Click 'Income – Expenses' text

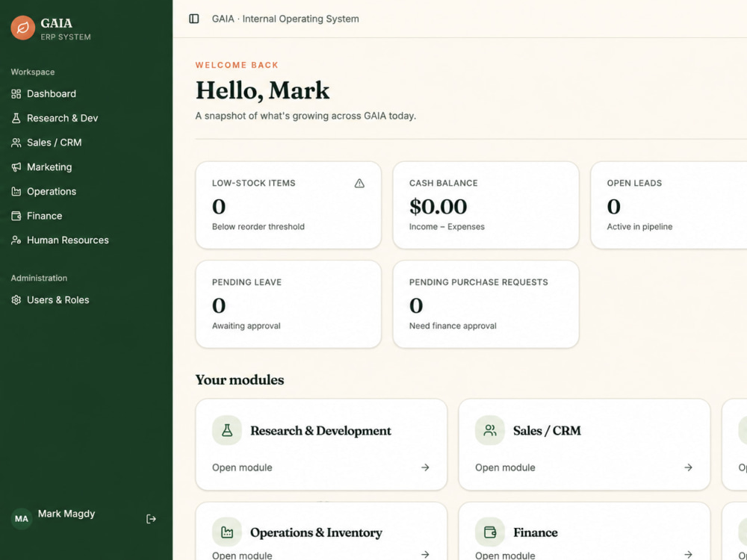point(447,227)
